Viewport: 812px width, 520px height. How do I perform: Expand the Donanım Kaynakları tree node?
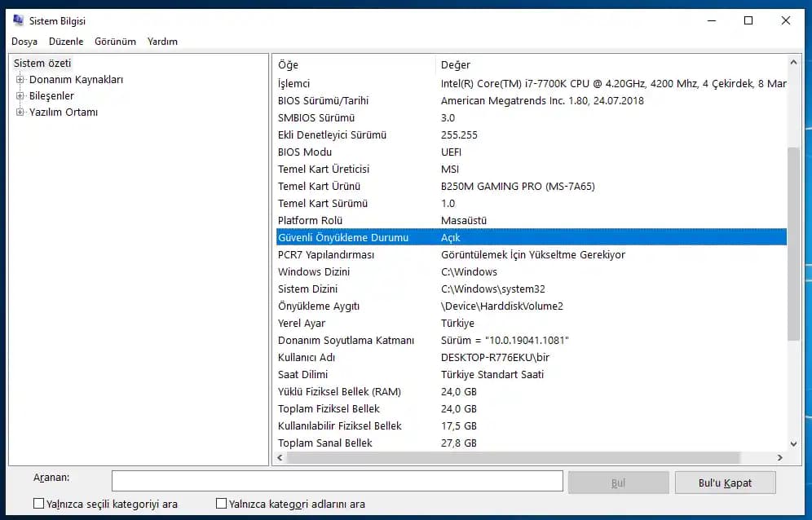(20, 80)
